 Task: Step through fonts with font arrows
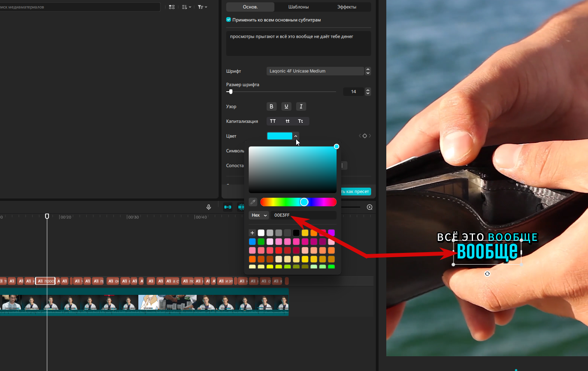(x=368, y=71)
